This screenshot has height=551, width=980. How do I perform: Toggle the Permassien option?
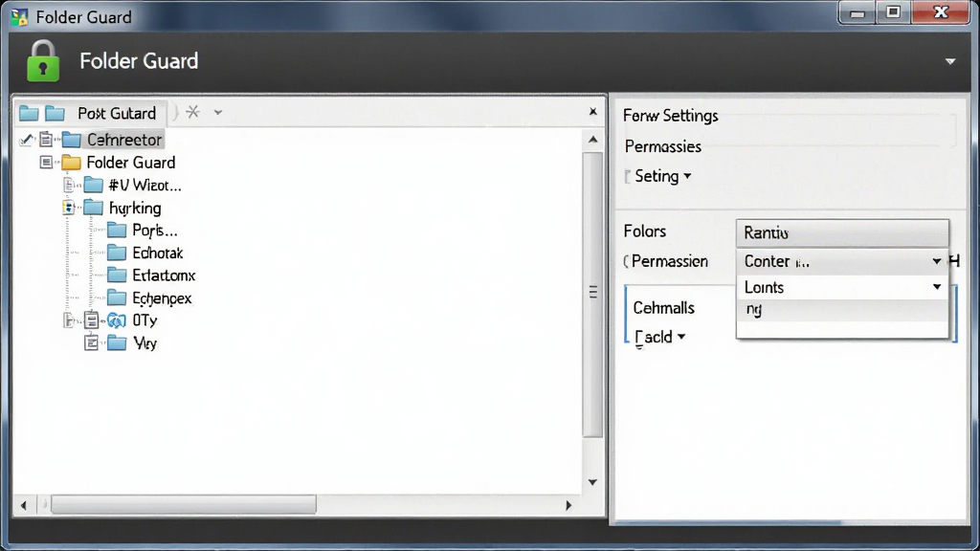pos(666,261)
